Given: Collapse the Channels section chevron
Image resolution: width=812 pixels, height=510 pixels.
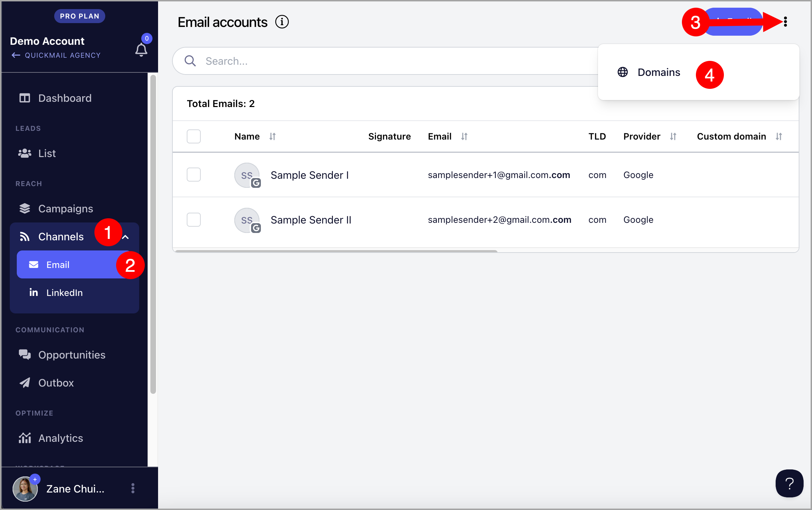Looking at the screenshot, I should click(126, 237).
